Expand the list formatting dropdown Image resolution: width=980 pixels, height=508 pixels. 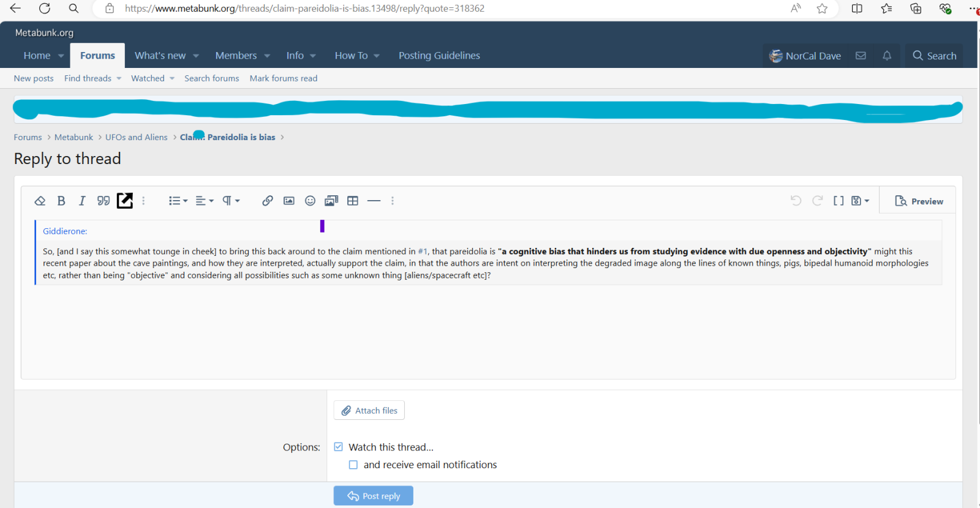178,201
